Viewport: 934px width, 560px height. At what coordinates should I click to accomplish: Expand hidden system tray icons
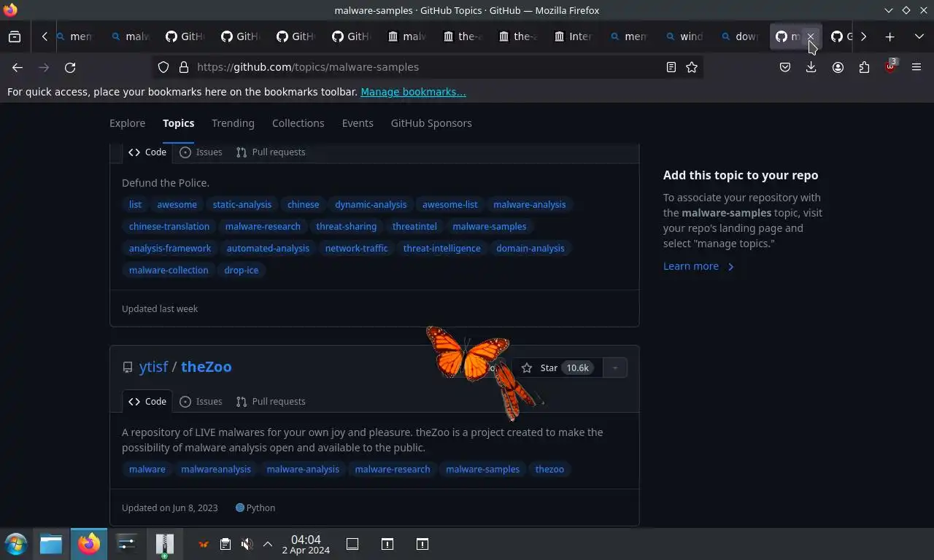coord(268,544)
